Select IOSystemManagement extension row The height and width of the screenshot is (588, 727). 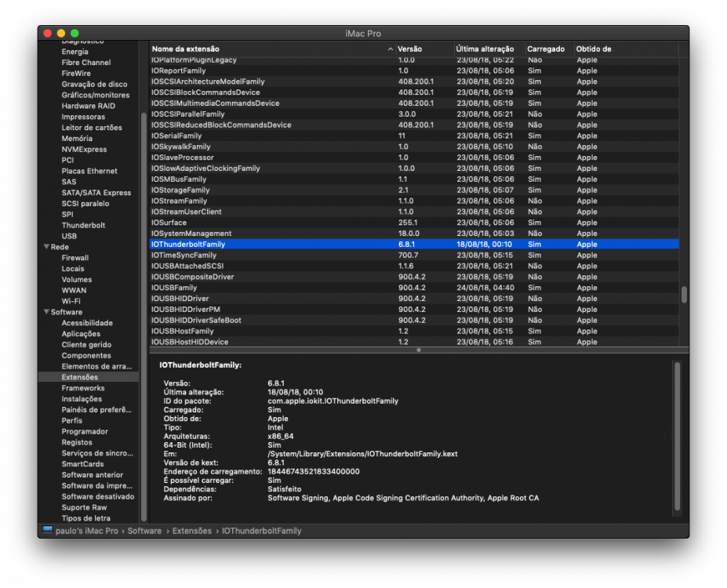click(414, 234)
